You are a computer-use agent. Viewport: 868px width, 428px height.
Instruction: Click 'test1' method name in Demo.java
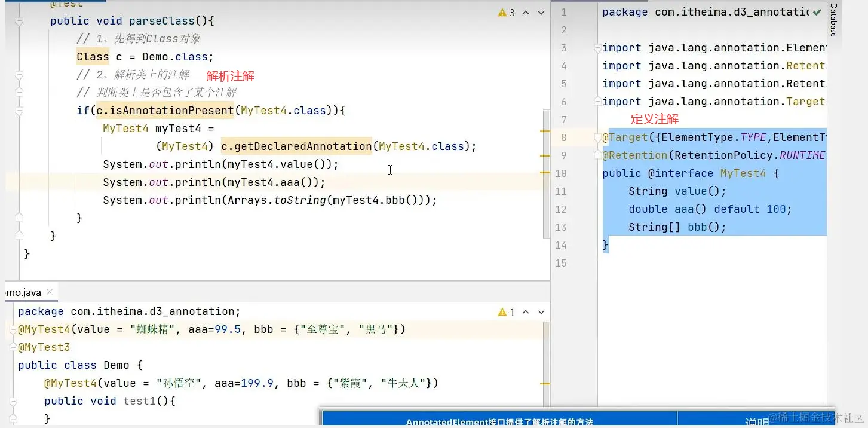(x=140, y=401)
